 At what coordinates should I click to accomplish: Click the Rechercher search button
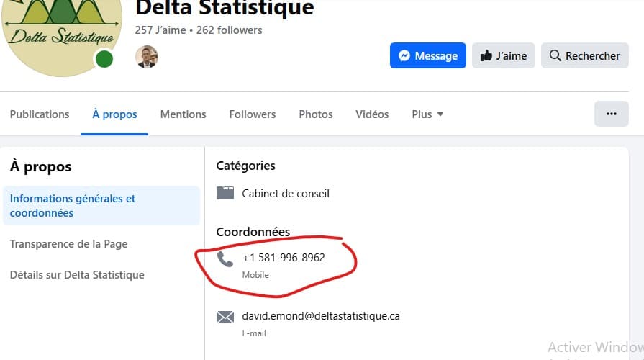pyautogui.click(x=584, y=55)
